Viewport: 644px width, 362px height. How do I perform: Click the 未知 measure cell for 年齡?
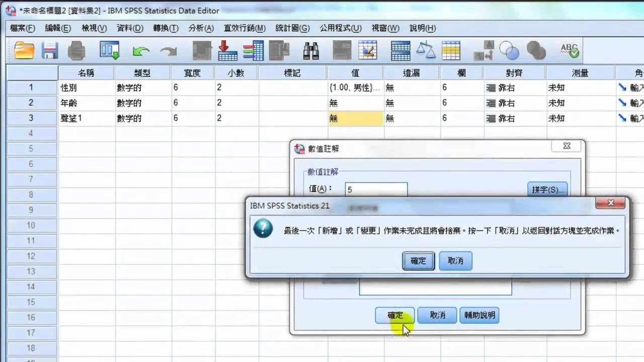581,103
